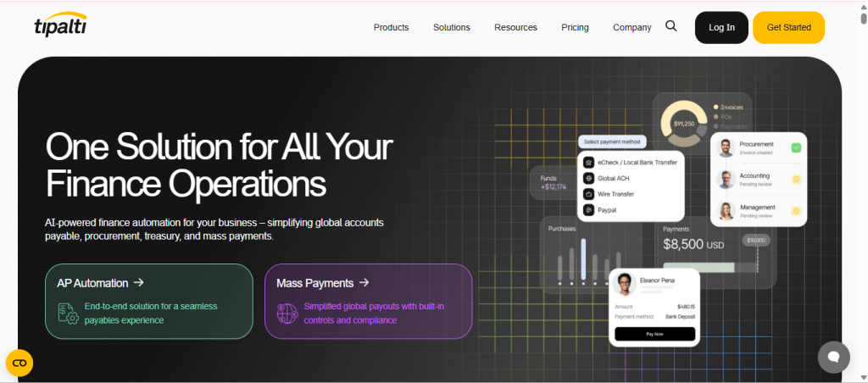Click the Get Started button
868x383 pixels.
tap(788, 28)
